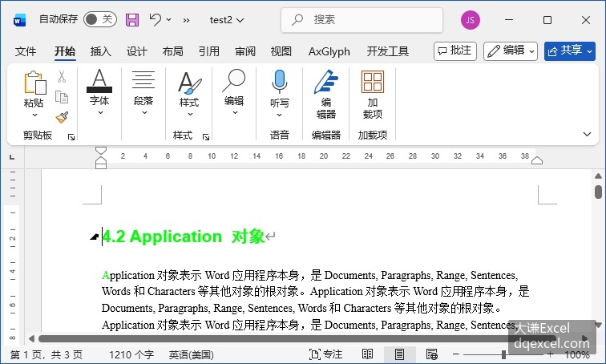Save document with floppy disk icon
The height and width of the screenshot is (364, 606).
tap(132, 20)
